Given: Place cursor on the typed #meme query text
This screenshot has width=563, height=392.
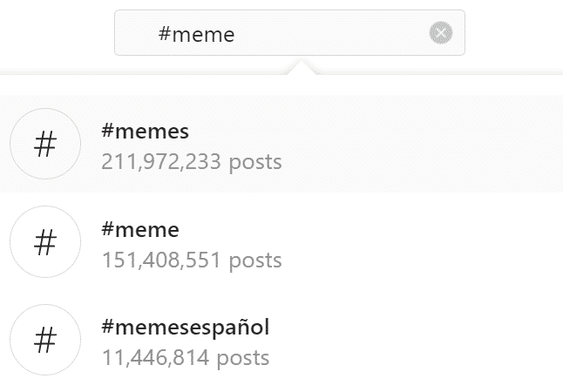Looking at the screenshot, I should point(197,34).
